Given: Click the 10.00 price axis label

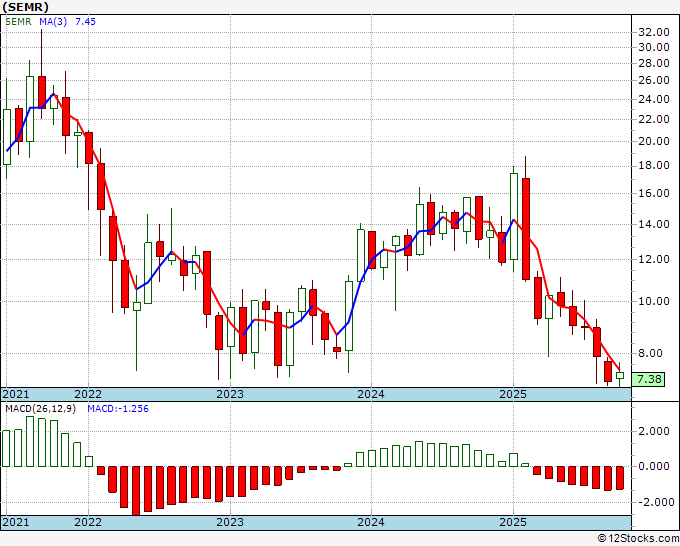Looking at the screenshot, I should [x=654, y=301].
